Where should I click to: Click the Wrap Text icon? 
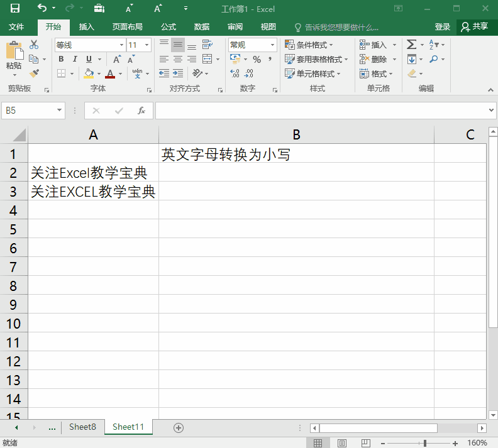click(x=207, y=45)
